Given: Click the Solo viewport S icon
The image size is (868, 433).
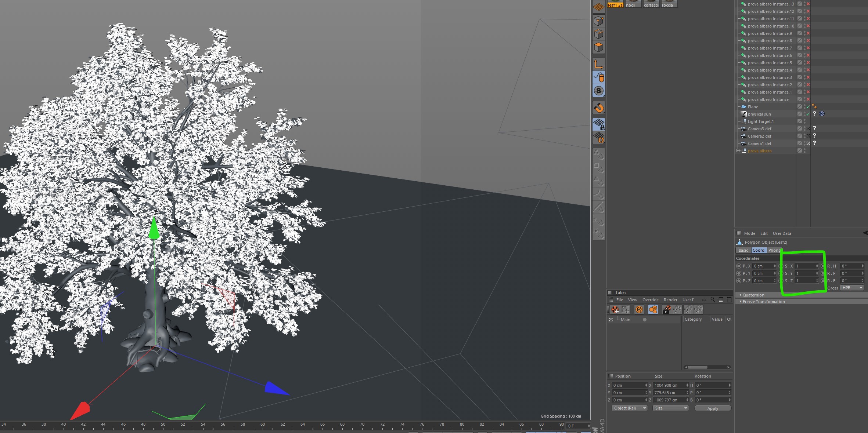Looking at the screenshot, I should (x=599, y=91).
